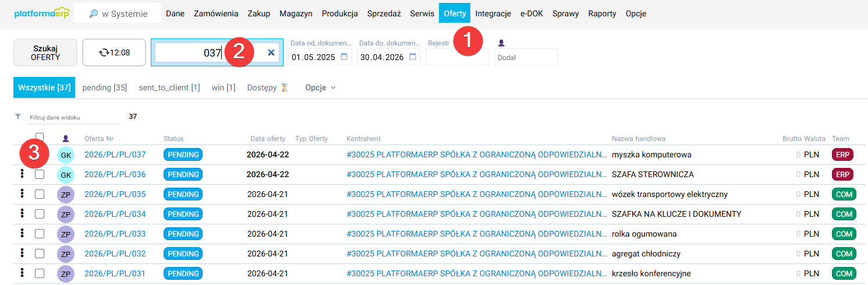Open row menu dots for offer 032
Viewport: 868px width, 285px height.
pos(22,253)
